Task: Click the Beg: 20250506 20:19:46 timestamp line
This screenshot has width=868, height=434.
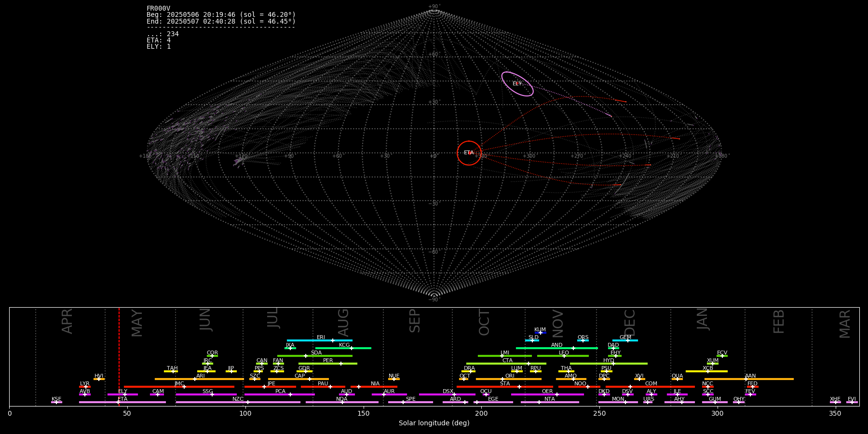Action: point(221,15)
